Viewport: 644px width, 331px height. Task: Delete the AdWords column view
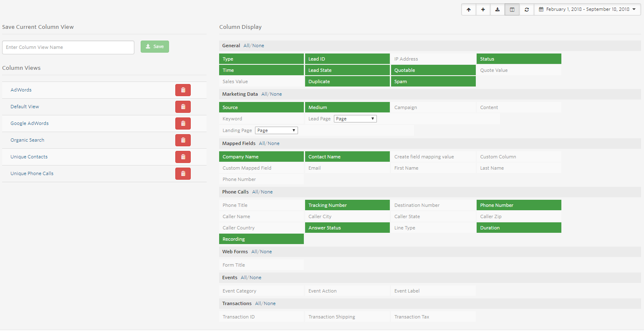tap(183, 90)
